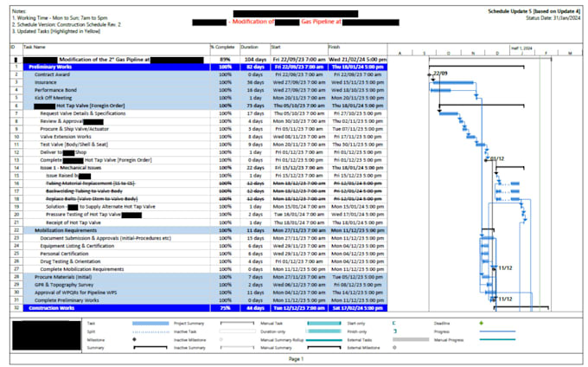Click the Milestone diamond symbol in the legend
Screen dimensions: 588x367
point(134,339)
